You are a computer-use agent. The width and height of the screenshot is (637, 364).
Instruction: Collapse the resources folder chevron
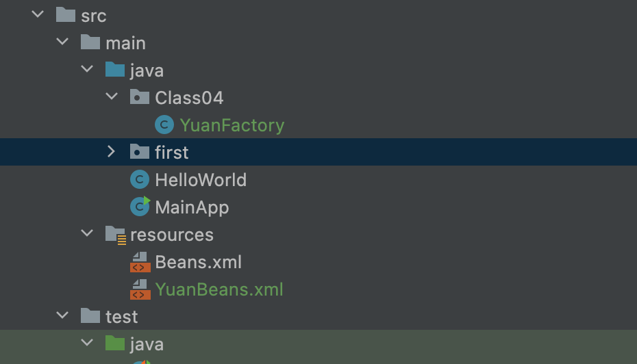click(x=87, y=233)
